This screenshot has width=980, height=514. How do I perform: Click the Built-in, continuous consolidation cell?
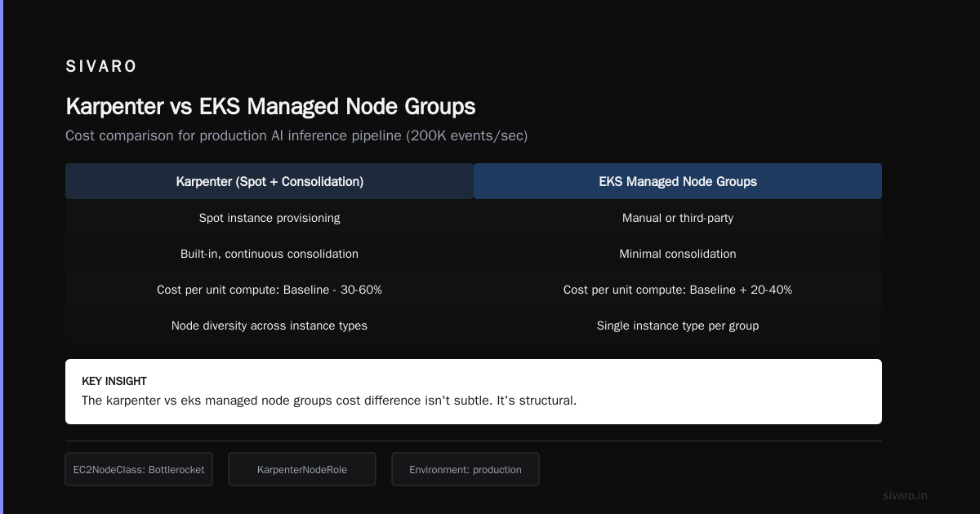(269, 254)
